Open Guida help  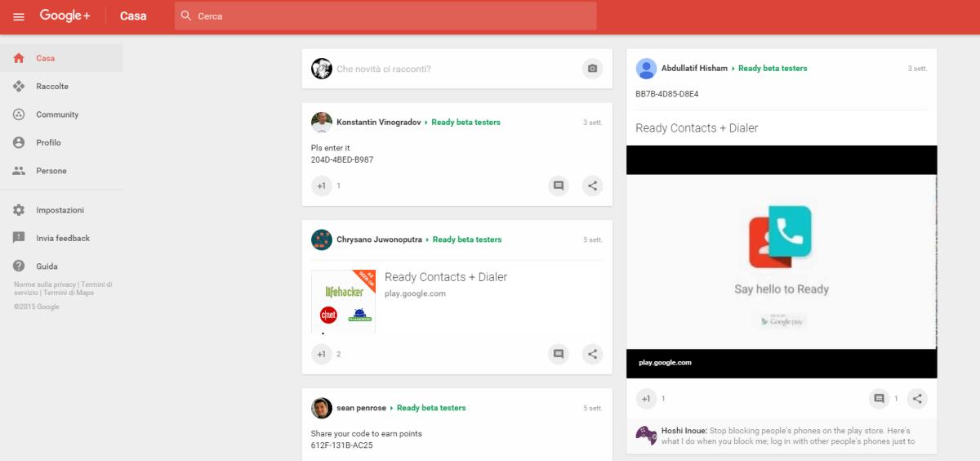(x=61, y=266)
